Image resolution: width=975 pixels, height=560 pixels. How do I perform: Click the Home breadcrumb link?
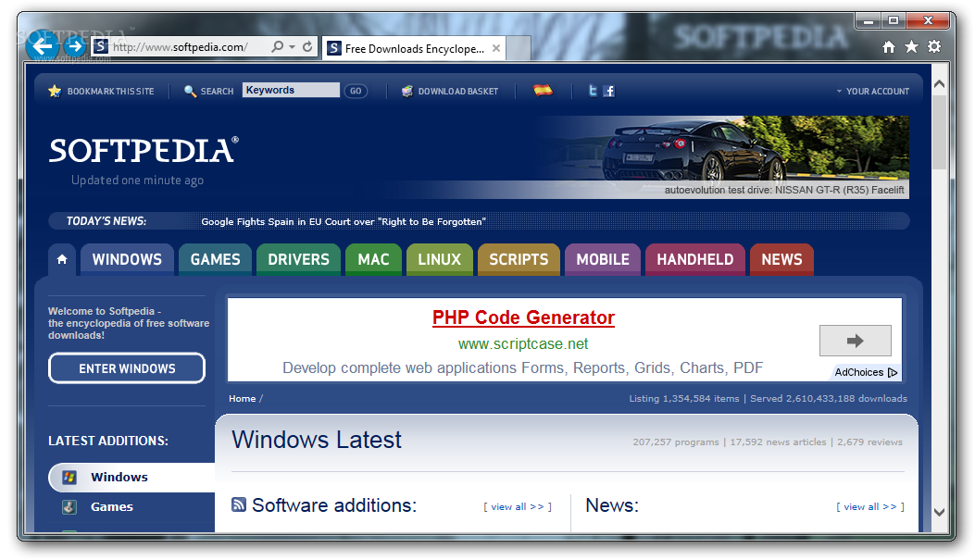coord(242,398)
